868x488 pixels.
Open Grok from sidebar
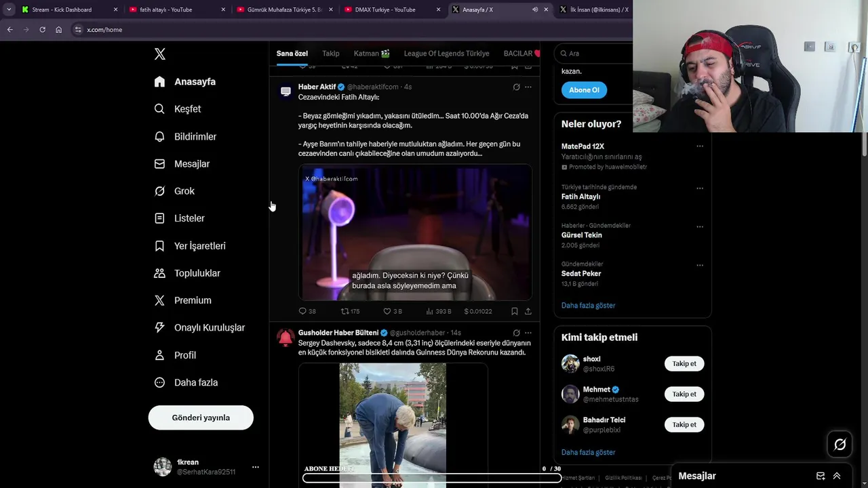click(174, 191)
